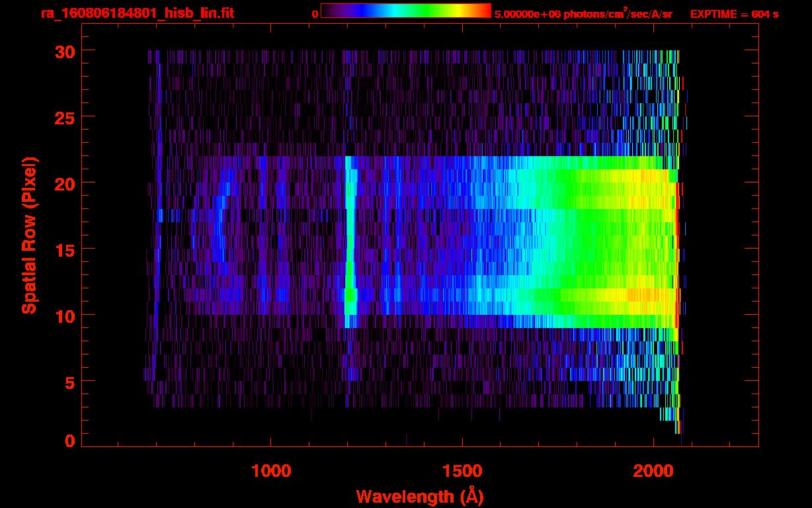This screenshot has height=508, width=812.
Task: Click the 25 tick label on y-axis
Action: [x=63, y=117]
